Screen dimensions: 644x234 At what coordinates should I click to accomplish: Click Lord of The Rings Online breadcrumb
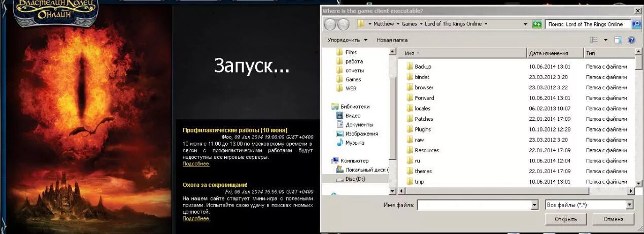453,24
